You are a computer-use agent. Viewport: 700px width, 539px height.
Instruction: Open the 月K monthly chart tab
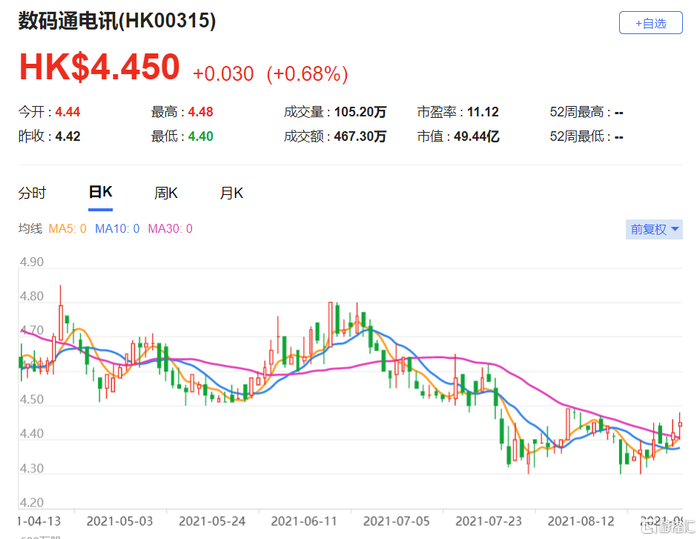(231, 193)
